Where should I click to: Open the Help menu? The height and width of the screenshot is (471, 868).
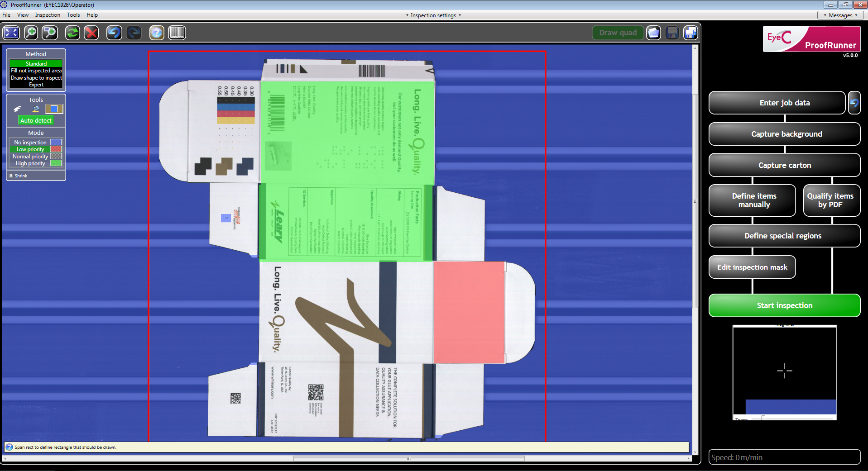click(92, 15)
